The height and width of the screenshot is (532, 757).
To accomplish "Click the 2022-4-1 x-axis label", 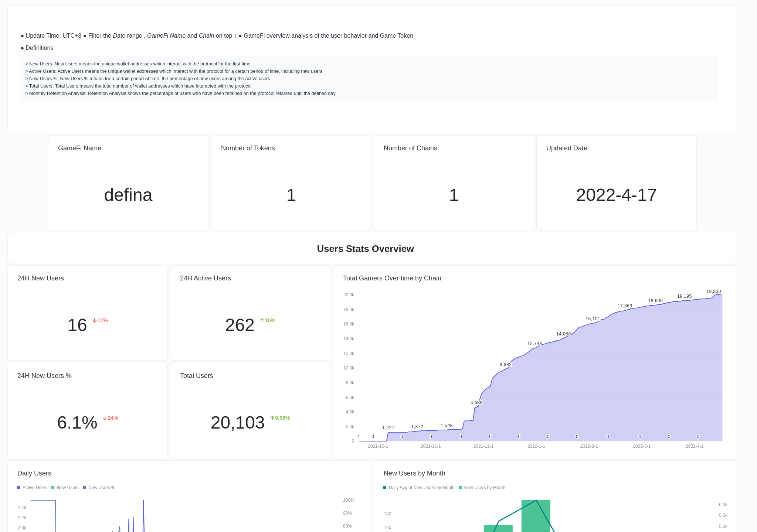I will [x=695, y=446].
